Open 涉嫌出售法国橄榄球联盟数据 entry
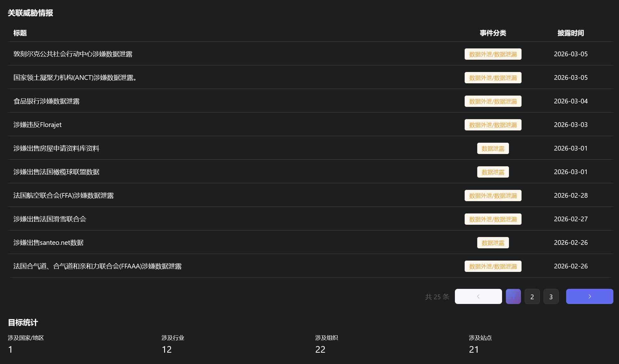Screen dimensions: 619x364 (56, 172)
